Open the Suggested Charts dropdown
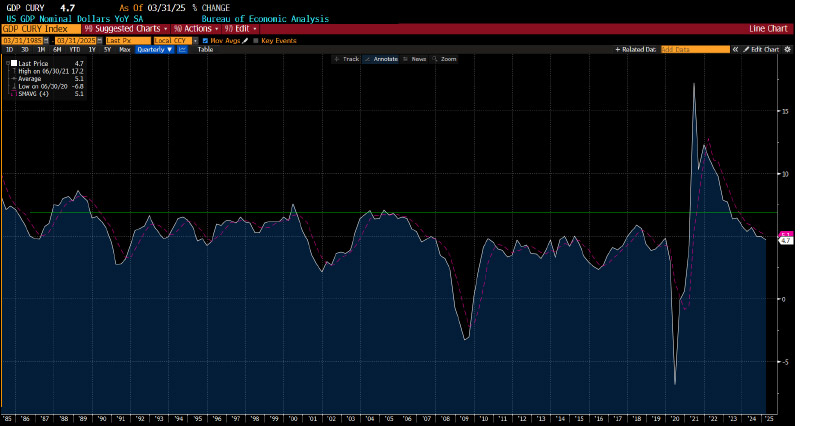This screenshot has height=426, width=830. 125,29
